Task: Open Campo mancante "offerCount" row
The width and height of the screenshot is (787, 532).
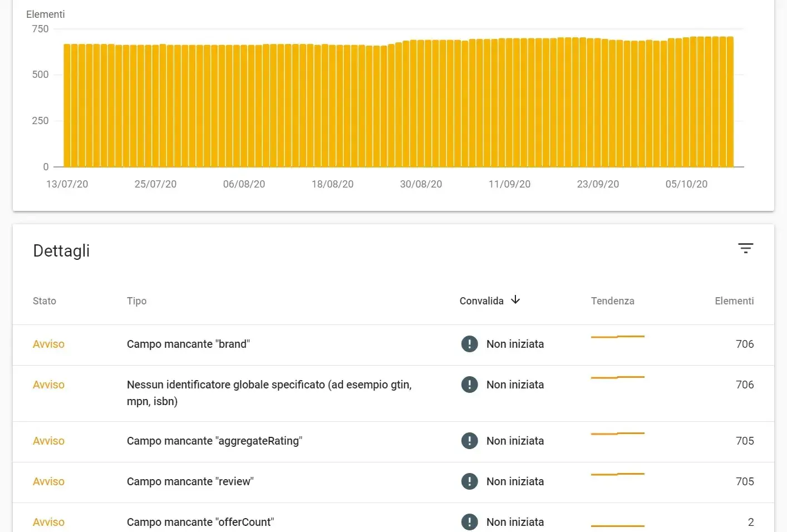Action: point(393,518)
